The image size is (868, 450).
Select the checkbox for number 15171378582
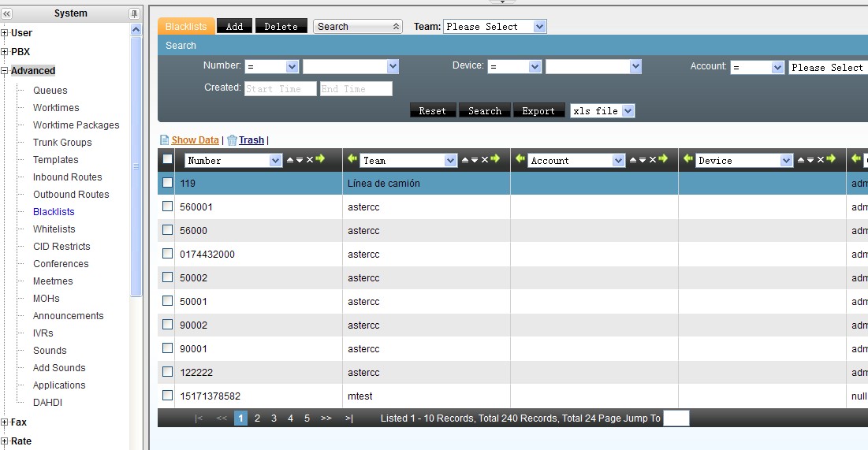tap(167, 396)
